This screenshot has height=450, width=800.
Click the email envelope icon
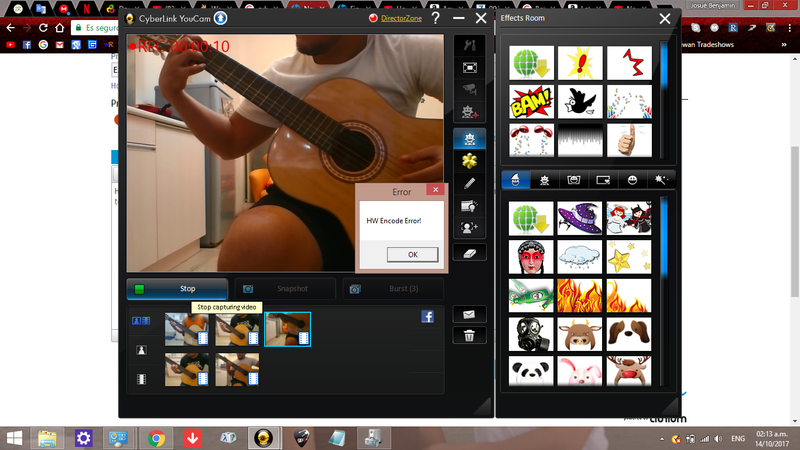pyautogui.click(x=469, y=314)
